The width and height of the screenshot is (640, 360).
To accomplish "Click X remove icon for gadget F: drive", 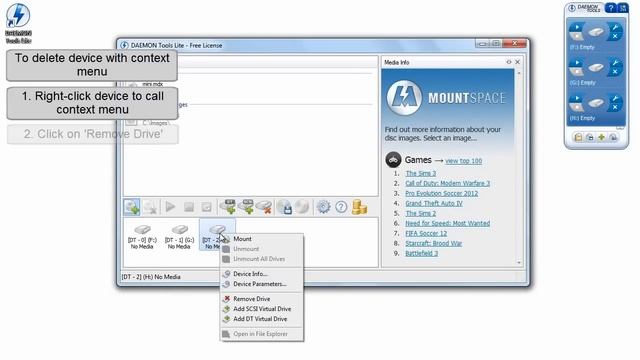I will 615,36.
